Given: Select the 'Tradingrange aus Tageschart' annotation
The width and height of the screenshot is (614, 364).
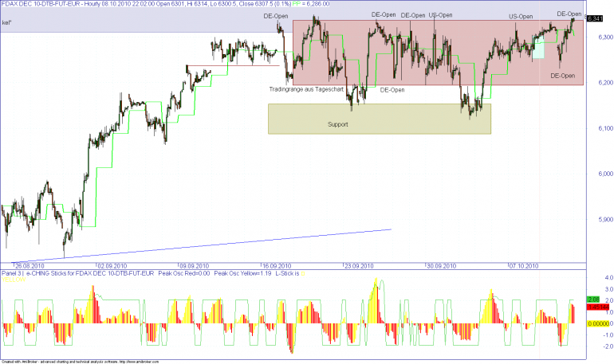Looking at the screenshot, I should 306,89.
